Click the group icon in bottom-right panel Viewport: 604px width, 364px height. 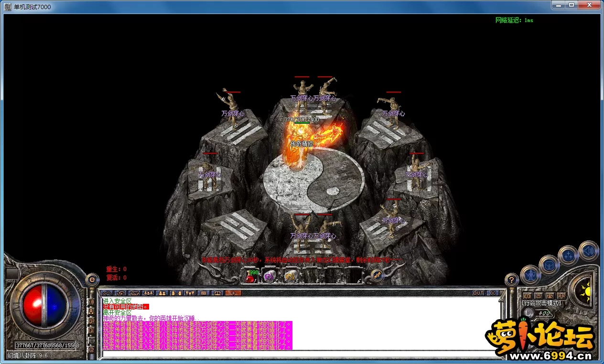click(x=561, y=296)
